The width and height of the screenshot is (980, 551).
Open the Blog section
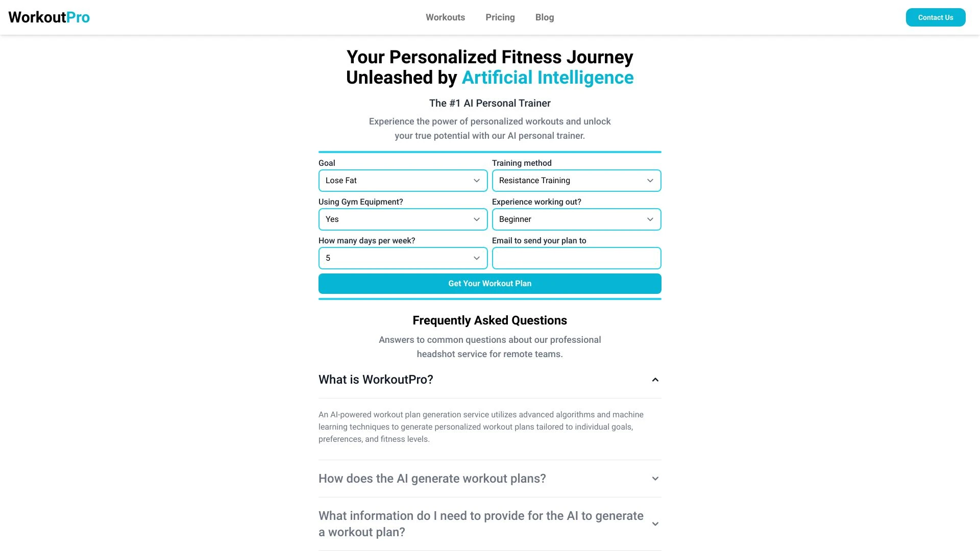(544, 17)
